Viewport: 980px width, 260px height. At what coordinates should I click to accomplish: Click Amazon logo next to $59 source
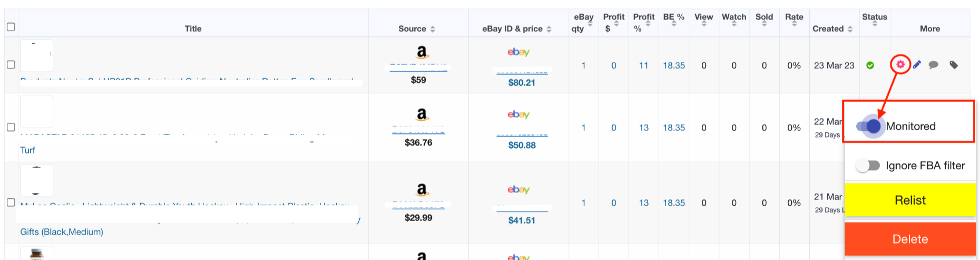coord(422,52)
